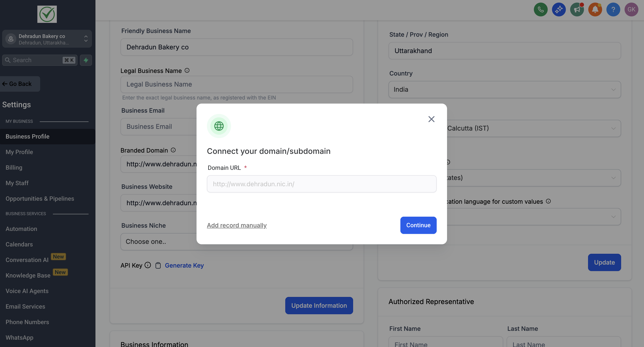644x347 pixels.
Task: Click the Legal Business Name info icon
Action: coord(187,70)
